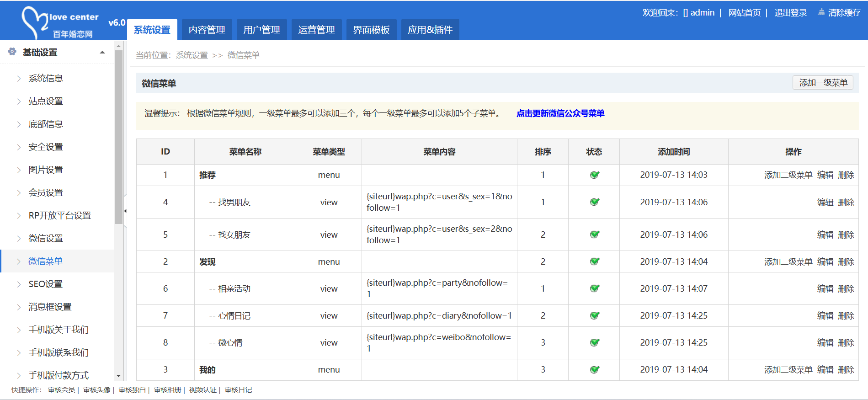
Task: Click status checkmark icon for 微心情 row
Action: coord(594,343)
